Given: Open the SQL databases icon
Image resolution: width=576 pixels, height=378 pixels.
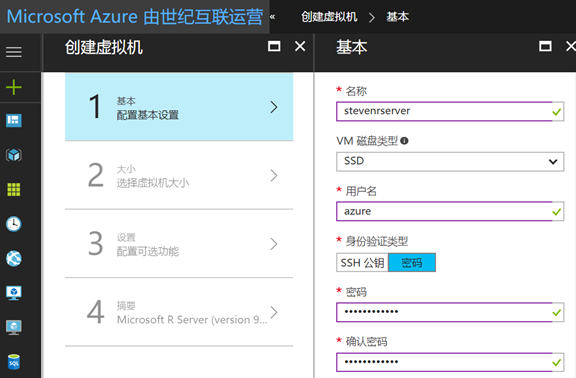Looking at the screenshot, I should (x=14, y=362).
